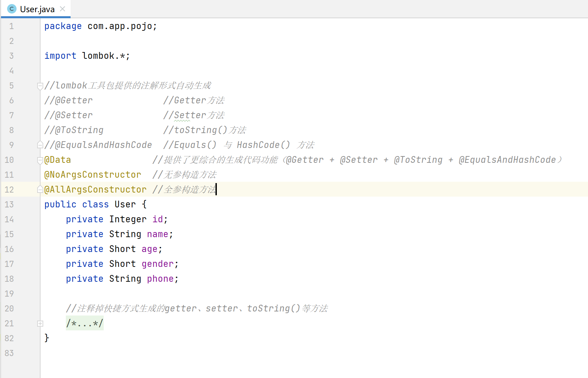Click the //lombok工具包 comment on line 5
Screen dimensions: 588x378
coord(128,85)
